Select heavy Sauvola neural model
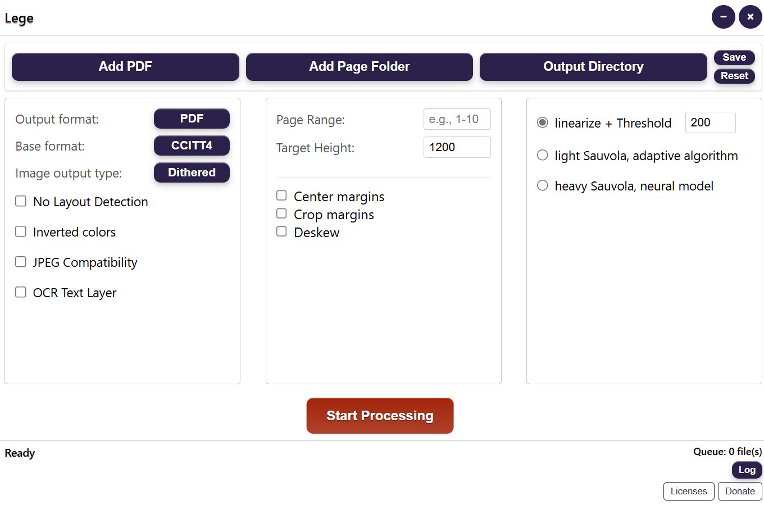This screenshot has width=764, height=532. click(x=542, y=185)
